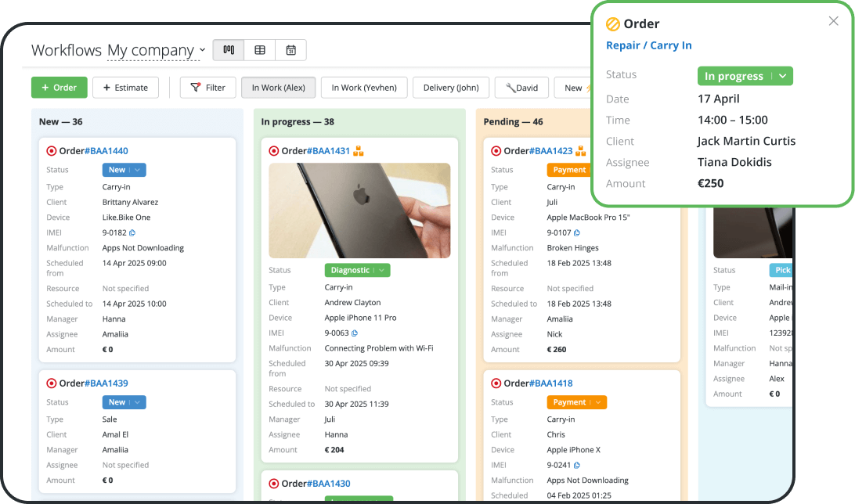
Task: Open the Repair / Carry In link
Action: click(648, 45)
